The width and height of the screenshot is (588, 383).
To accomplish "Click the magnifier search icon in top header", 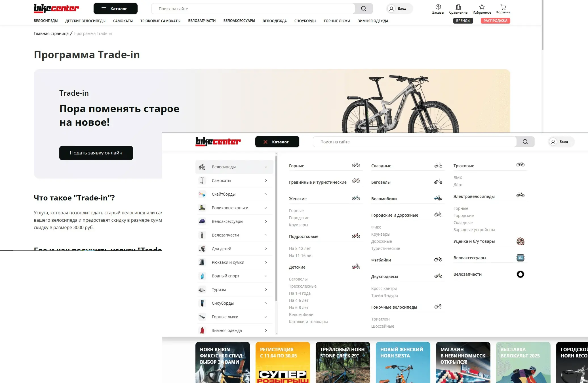I will point(363,9).
